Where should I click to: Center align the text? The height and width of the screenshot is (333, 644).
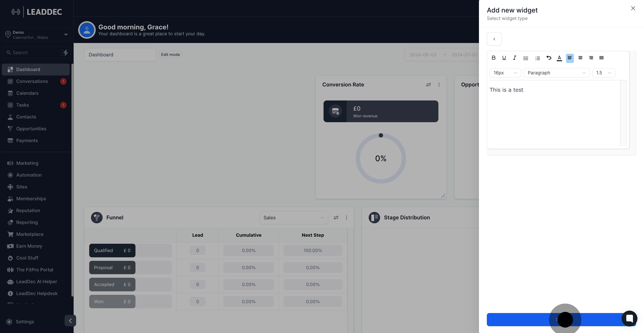pos(580,58)
